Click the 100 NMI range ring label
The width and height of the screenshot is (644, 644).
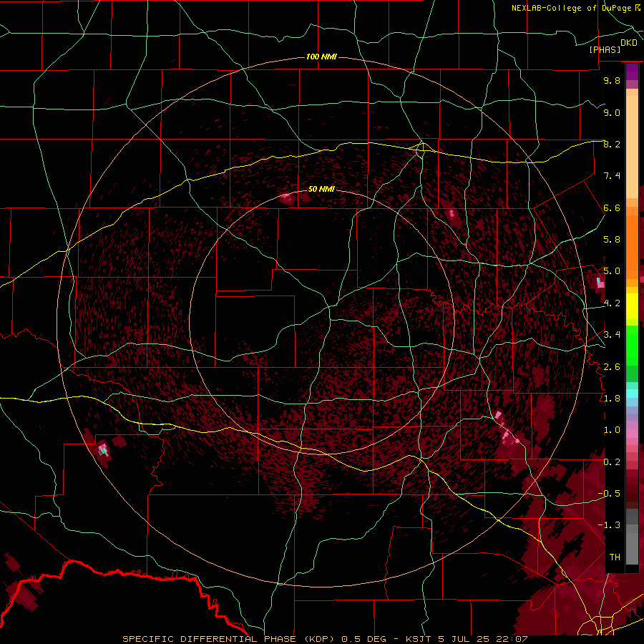tap(321, 57)
